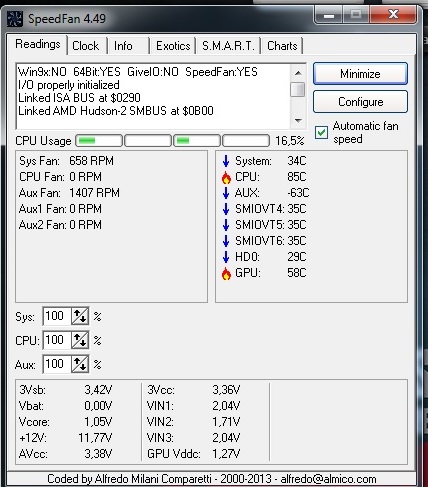Screen dimensions: 428x487
Task: Click the flame icon next to CPU temperature
Action: pos(226,177)
